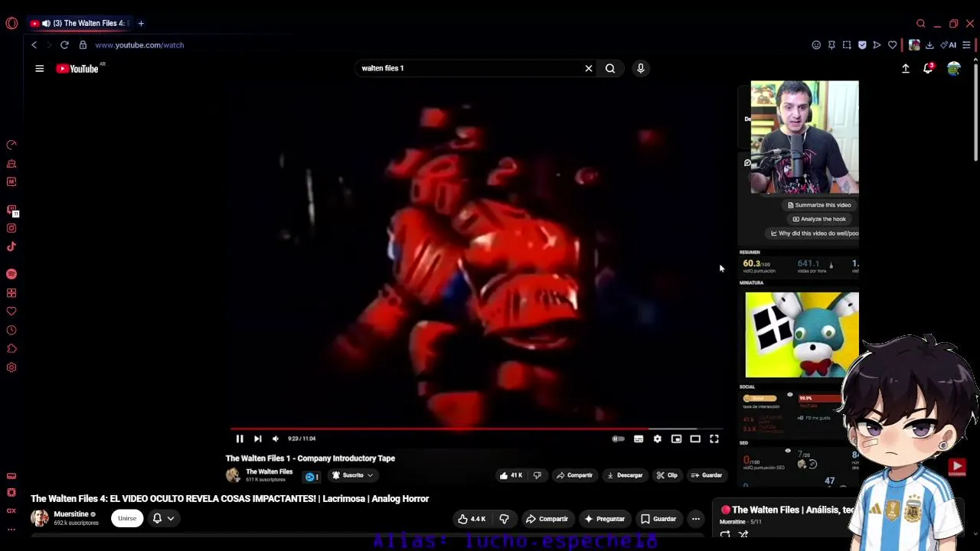Image resolution: width=980 pixels, height=551 pixels.
Task: Like the Walten Files 1 video (41 K)
Action: point(511,475)
